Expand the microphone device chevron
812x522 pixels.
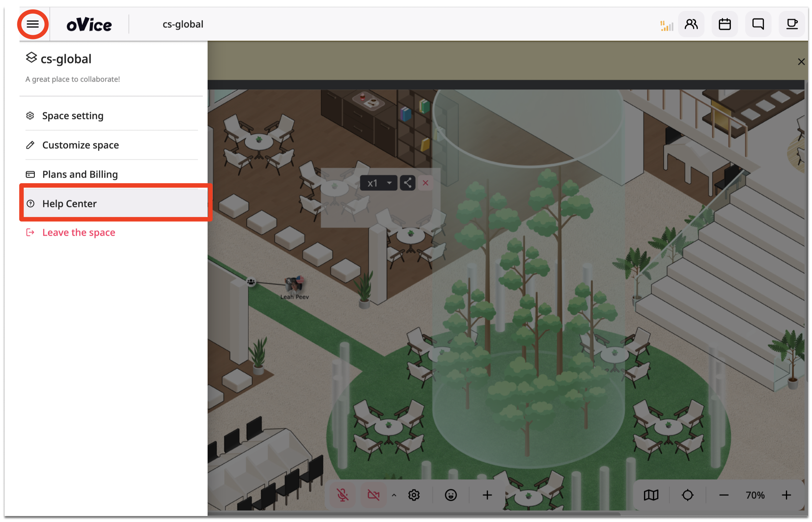tap(394, 495)
